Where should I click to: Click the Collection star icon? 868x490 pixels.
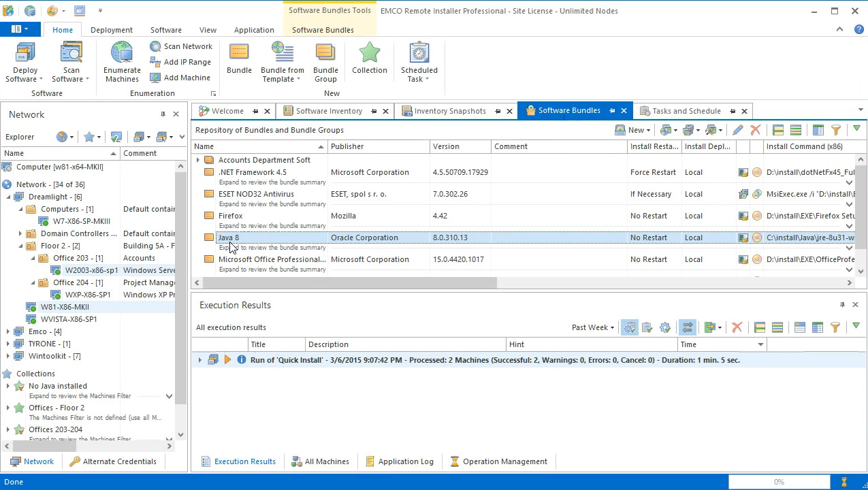tap(369, 54)
